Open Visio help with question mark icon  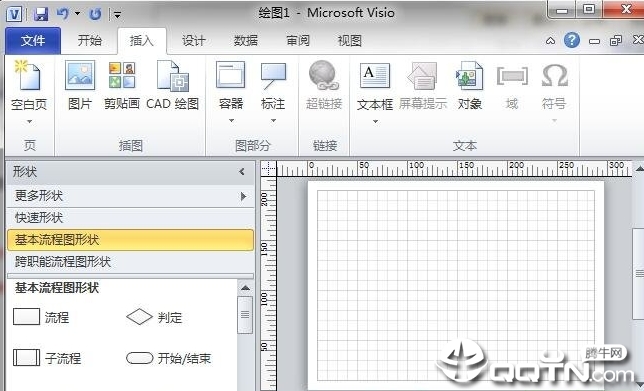pos(572,40)
